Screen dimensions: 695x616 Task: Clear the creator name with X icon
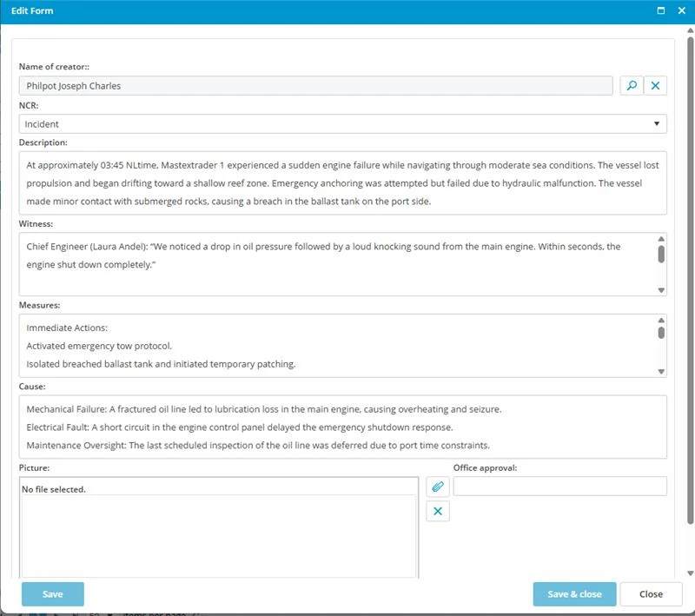point(656,86)
